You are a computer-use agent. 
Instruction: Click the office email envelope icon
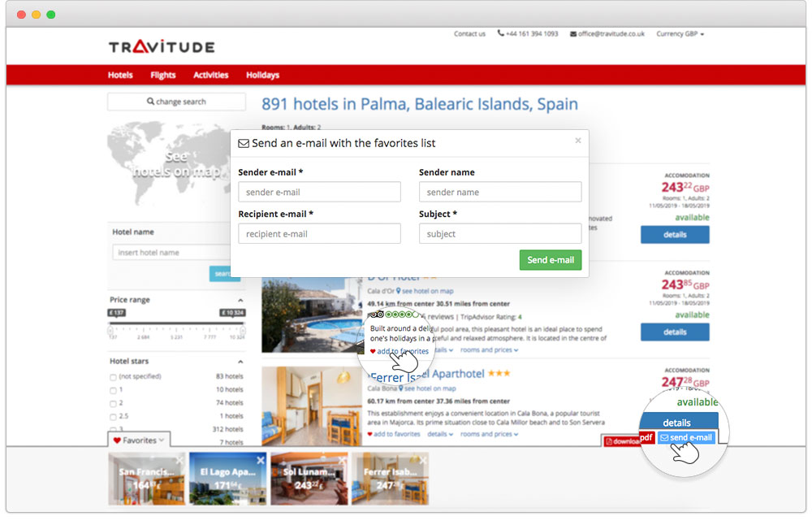pyautogui.click(x=573, y=33)
